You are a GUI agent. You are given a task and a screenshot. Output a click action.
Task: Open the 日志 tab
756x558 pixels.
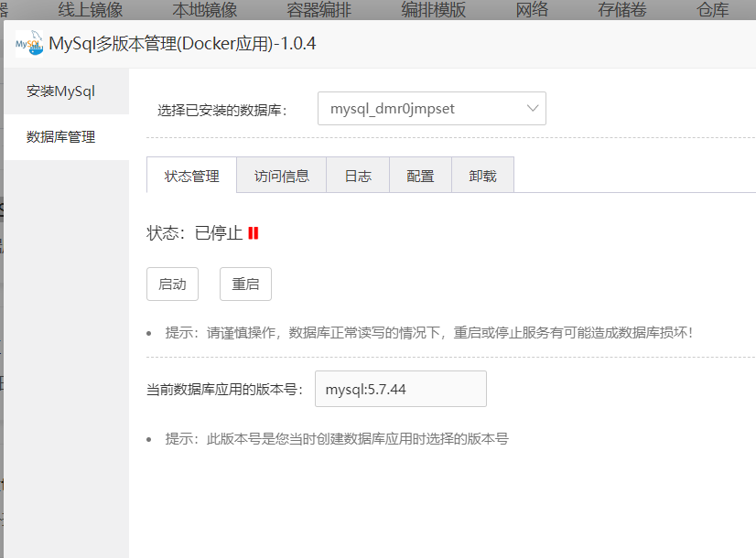coord(358,176)
